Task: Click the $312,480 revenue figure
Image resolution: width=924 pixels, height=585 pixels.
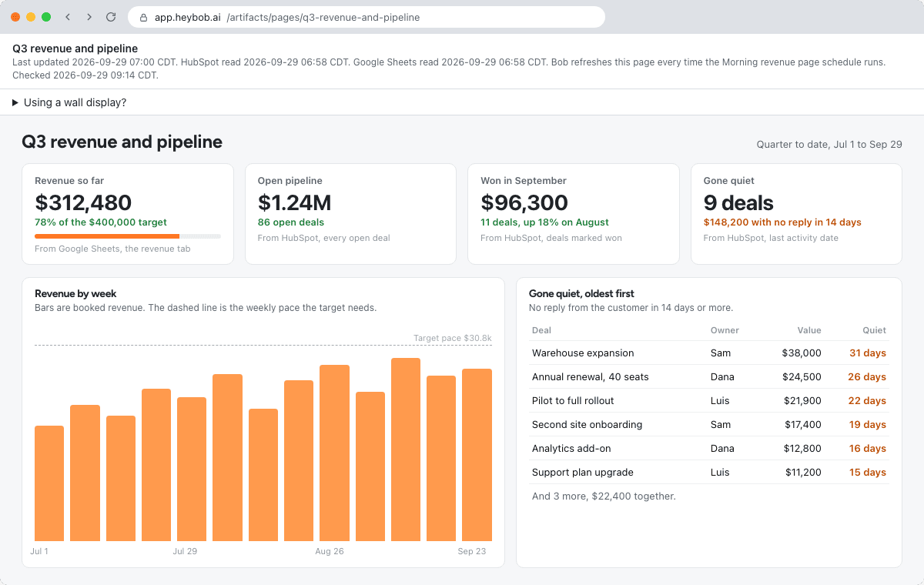Action: coord(83,202)
